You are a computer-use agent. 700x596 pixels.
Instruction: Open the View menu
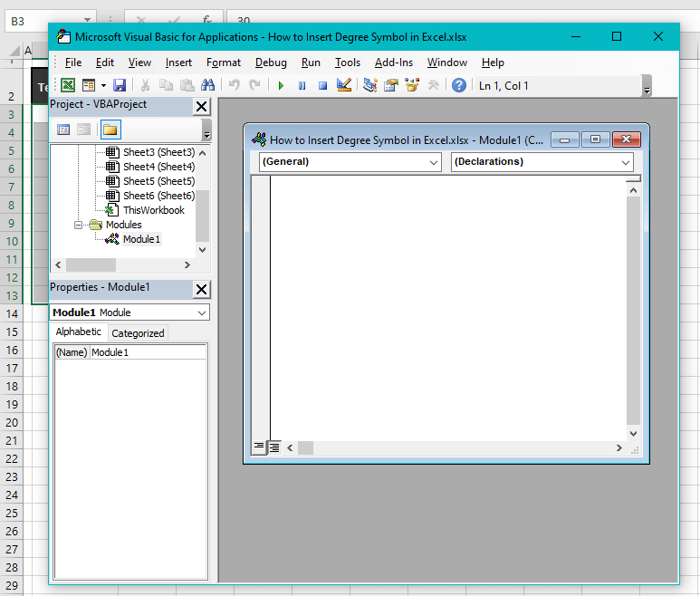coord(139,62)
